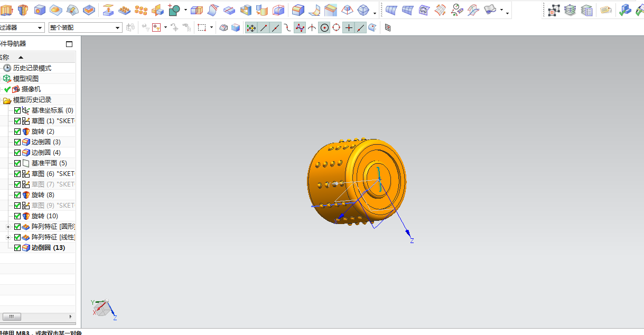
Task: Select the Hole feature icon
Action: point(40,10)
